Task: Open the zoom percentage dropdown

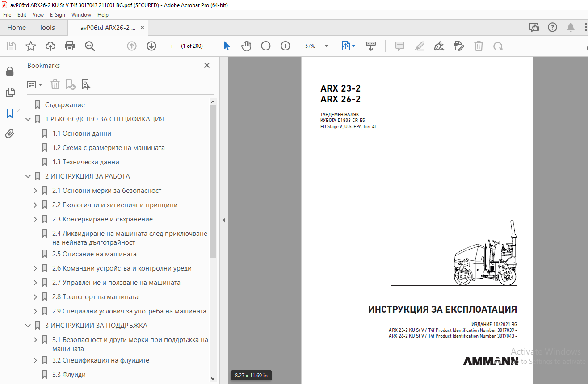Action: click(326, 46)
